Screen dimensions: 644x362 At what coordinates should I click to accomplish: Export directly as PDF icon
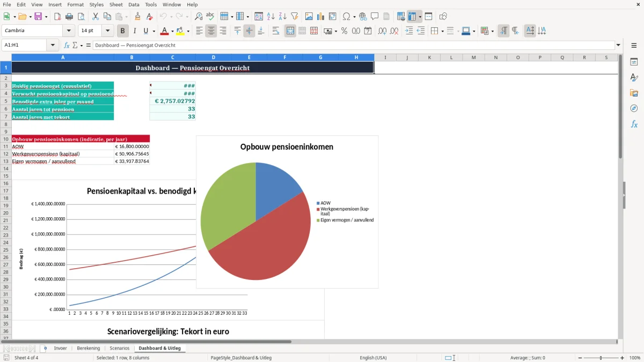click(x=57, y=17)
